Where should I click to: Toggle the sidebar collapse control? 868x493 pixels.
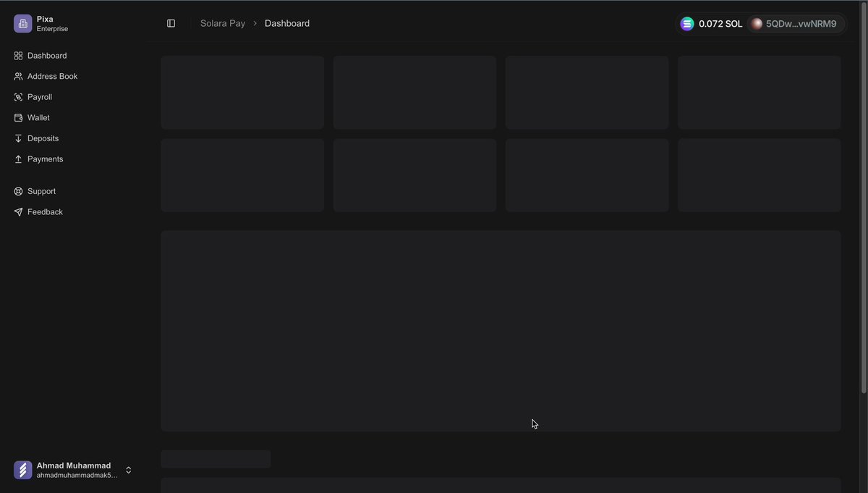(171, 22)
